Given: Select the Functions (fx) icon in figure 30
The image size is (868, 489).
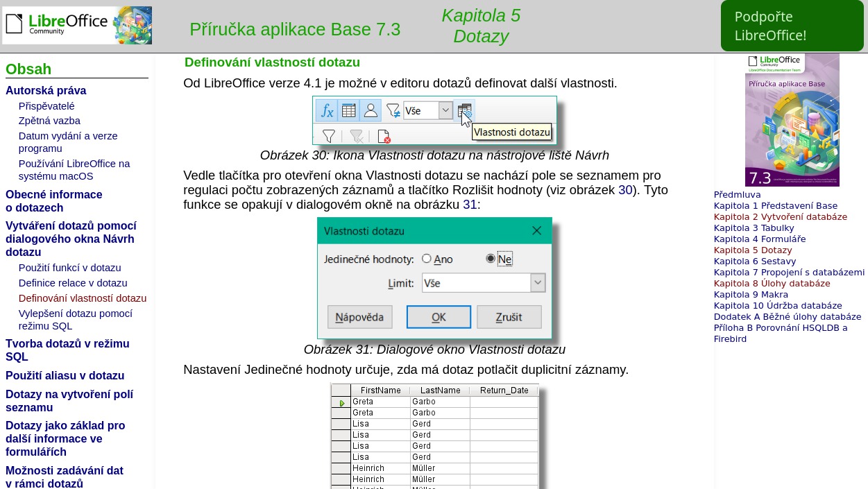Looking at the screenshot, I should [327, 111].
